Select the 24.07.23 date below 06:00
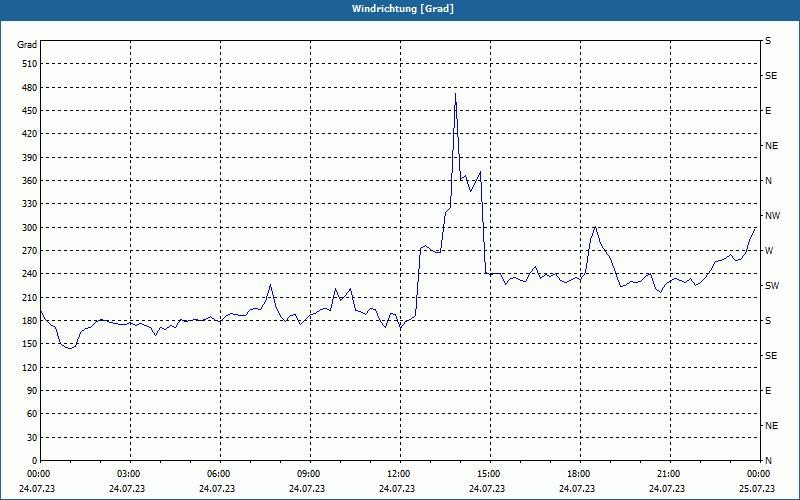 217,489
